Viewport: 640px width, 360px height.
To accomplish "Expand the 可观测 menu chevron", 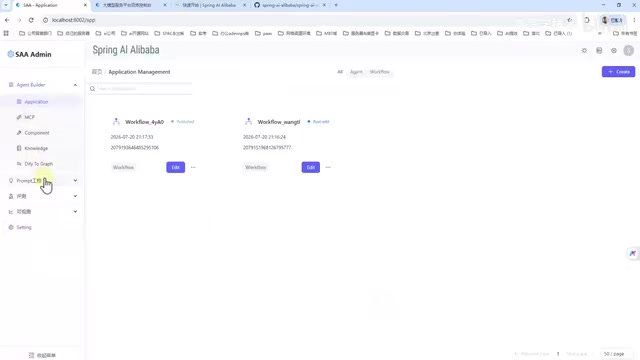I will pyautogui.click(x=75, y=211).
